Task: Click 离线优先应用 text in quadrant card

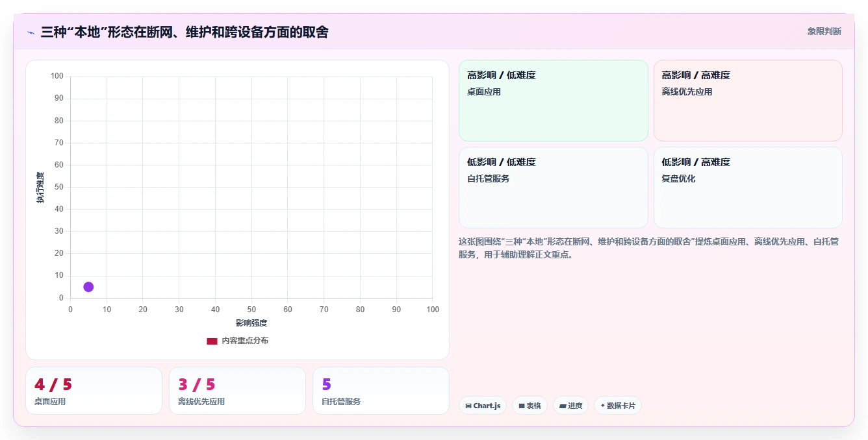Action: [687, 92]
